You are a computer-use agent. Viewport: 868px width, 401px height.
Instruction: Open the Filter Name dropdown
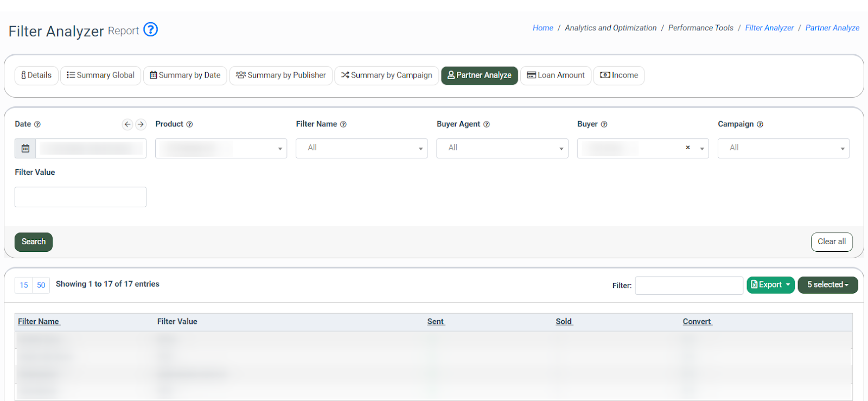pos(361,148)
